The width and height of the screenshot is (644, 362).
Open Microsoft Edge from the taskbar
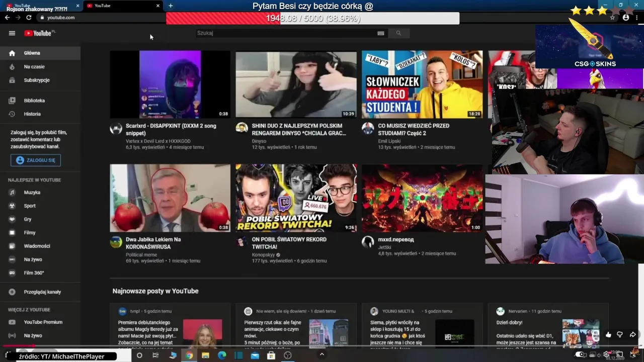(x=222, y=355)
